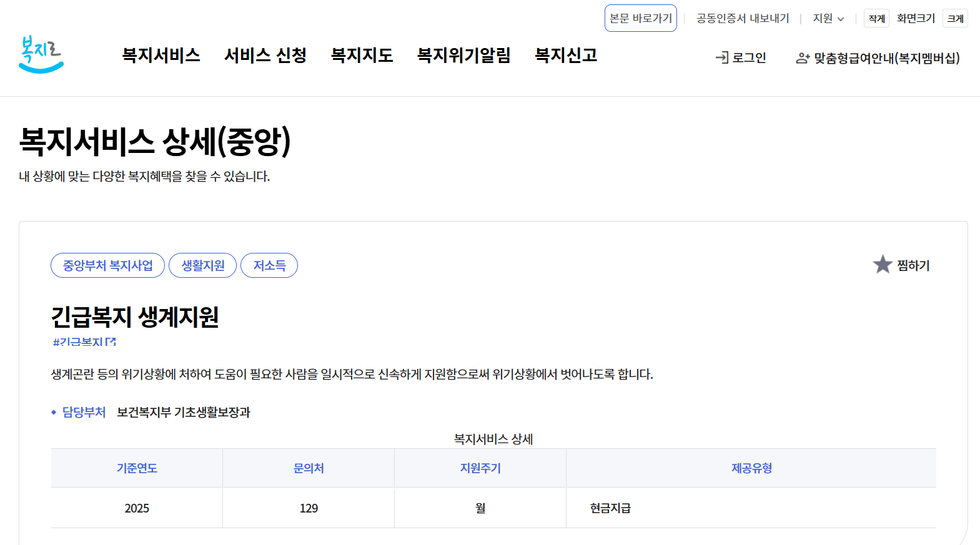Expand the 지원 dropdown
980x545 pixels.
pyautogui.click(x=828, y=19)
